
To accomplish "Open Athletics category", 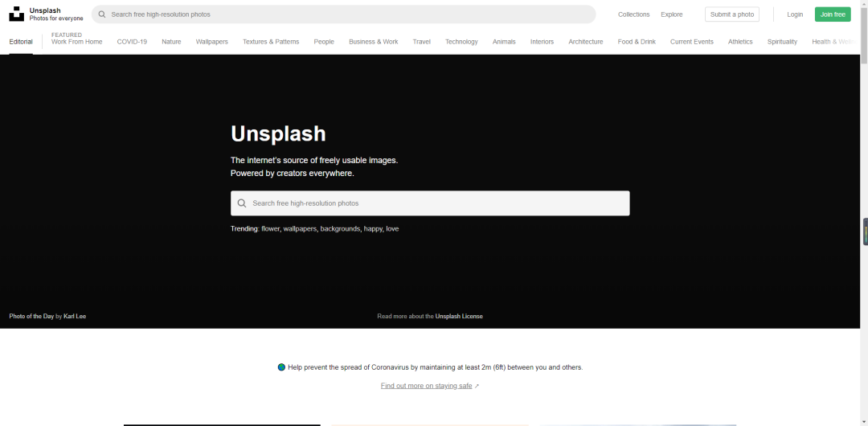I will (740, 42).
